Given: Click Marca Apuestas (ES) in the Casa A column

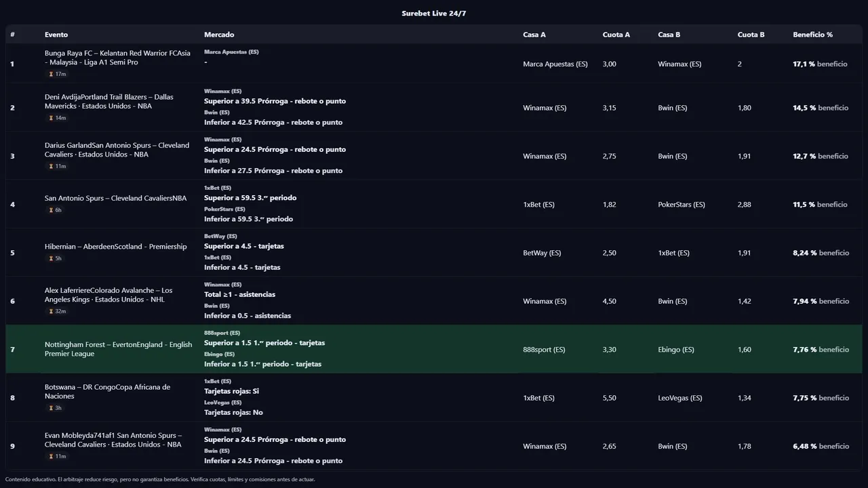Looking at the screenshot, I should (x=555, y=64).
